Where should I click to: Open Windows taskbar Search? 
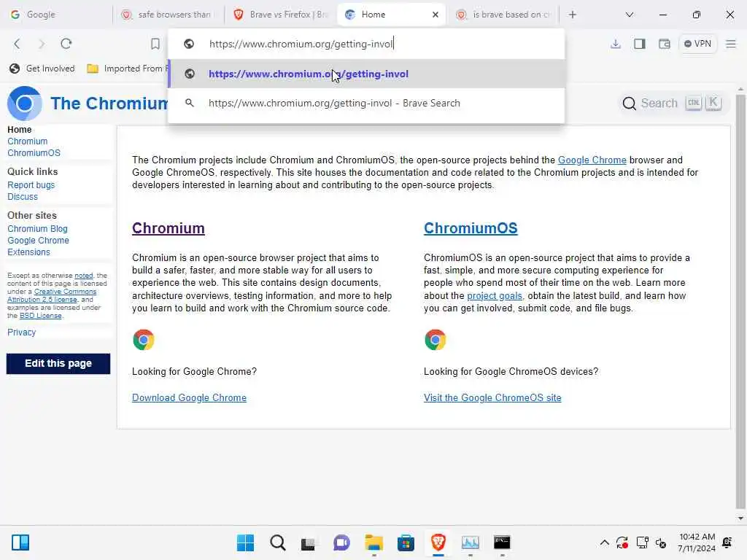277,542
